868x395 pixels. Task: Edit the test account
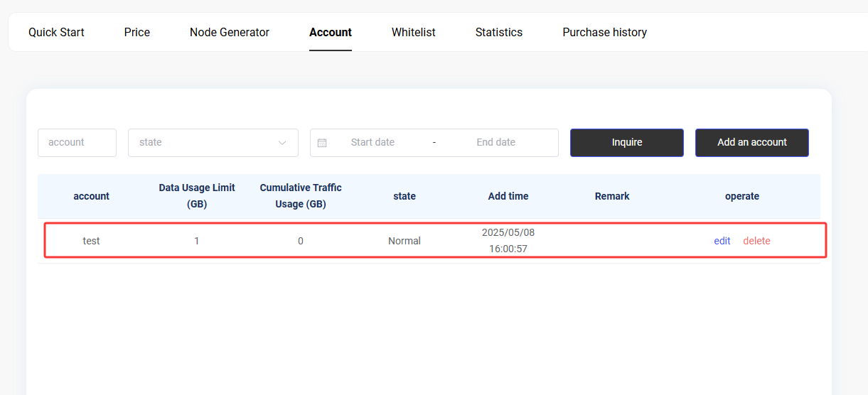click(x=722, y=241)
